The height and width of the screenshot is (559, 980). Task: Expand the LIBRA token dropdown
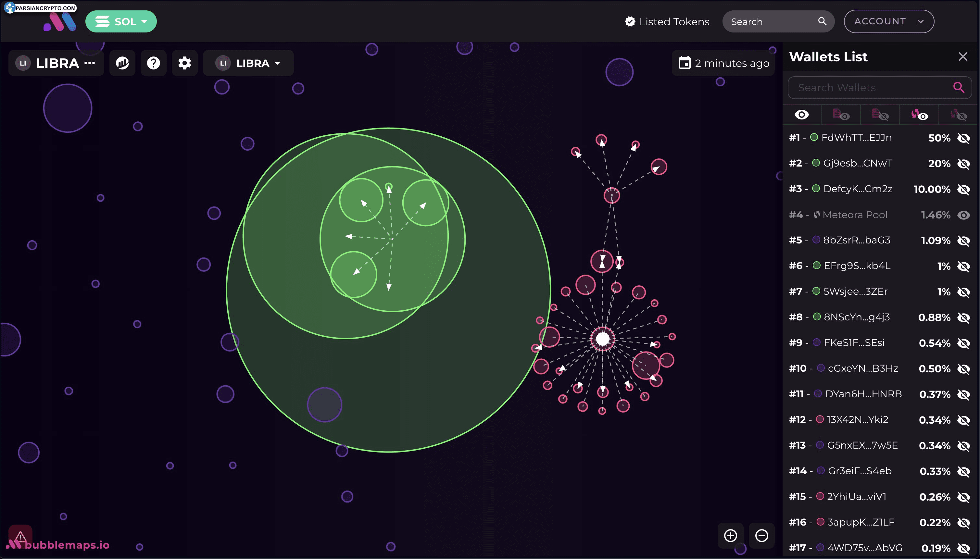coord(249,63)
